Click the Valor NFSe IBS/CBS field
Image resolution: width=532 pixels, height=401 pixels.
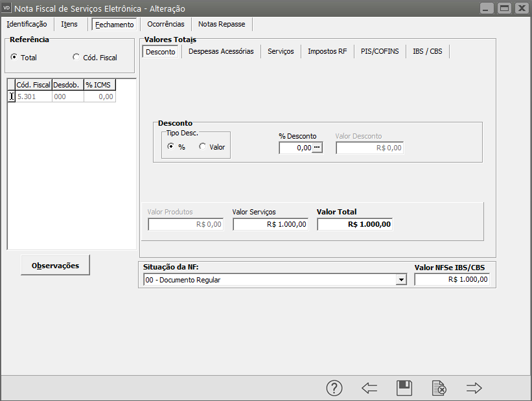click(452, 280)
